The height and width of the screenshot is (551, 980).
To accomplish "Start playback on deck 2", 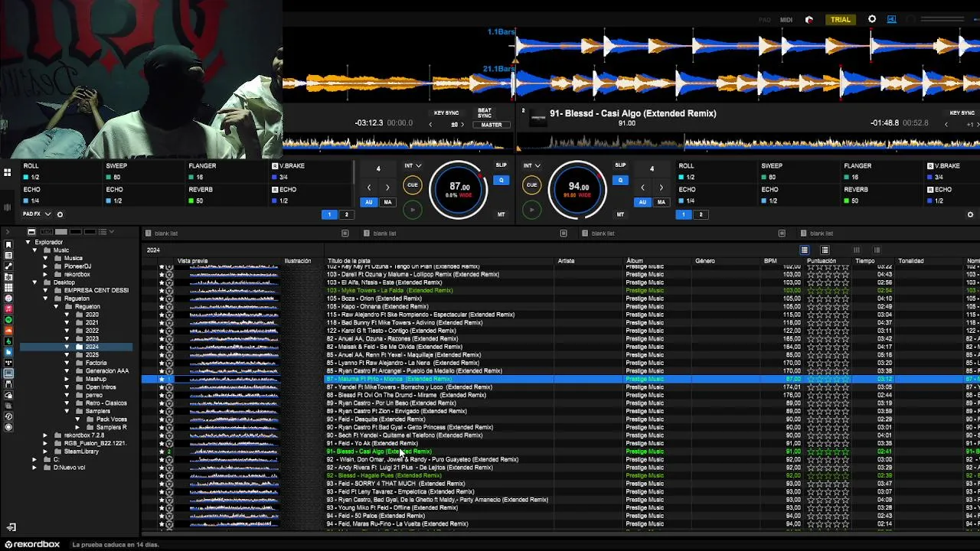I will point(531,210).
